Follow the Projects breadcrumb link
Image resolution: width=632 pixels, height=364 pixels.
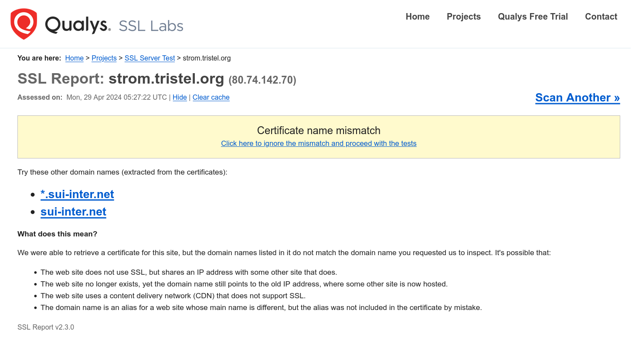tap(104, 58)
